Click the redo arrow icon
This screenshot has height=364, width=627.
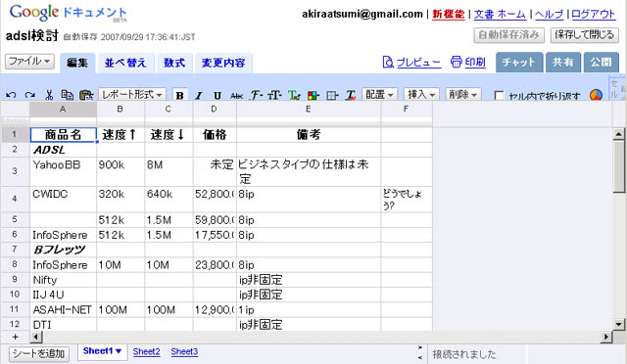click(29, 95)
